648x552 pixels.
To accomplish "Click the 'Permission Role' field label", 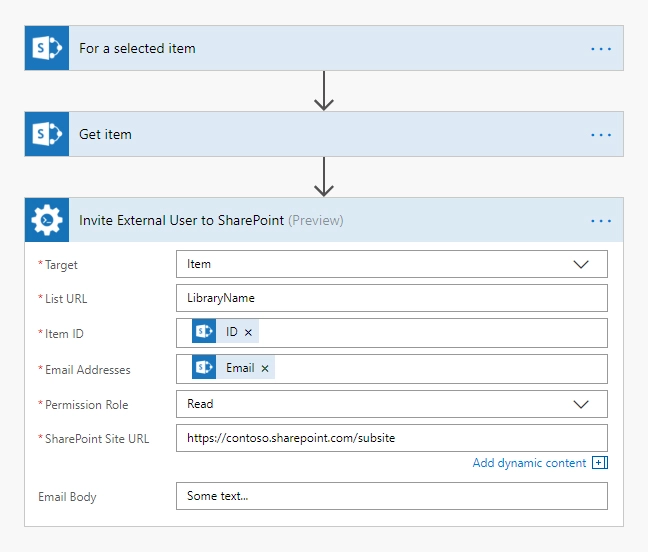I will click(x=86, y=405).
